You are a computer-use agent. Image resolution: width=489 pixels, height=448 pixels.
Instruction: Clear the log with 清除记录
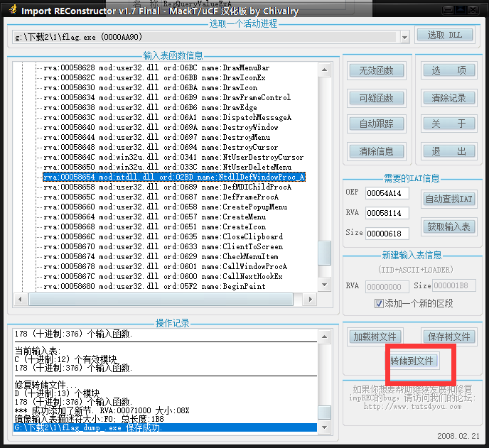[448, 98]
